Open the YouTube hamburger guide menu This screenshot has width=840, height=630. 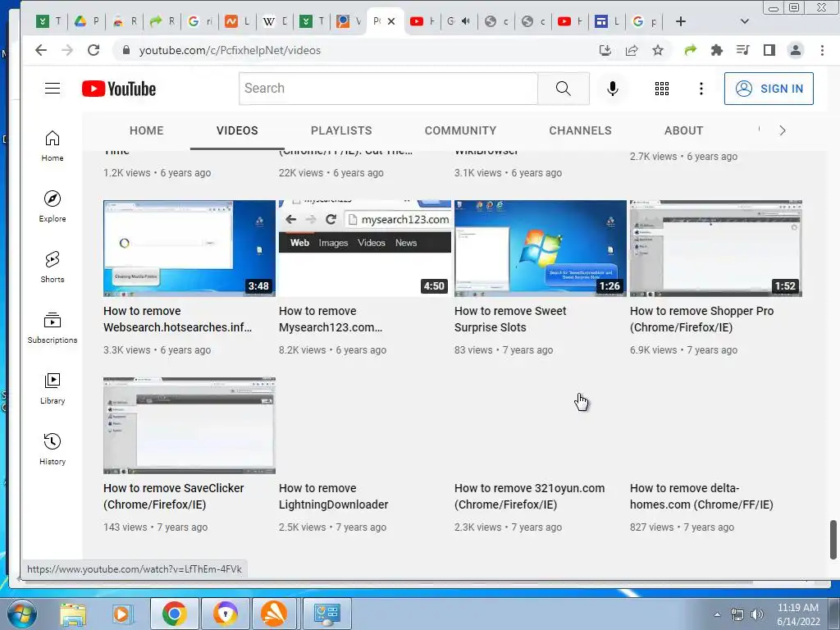52,89
